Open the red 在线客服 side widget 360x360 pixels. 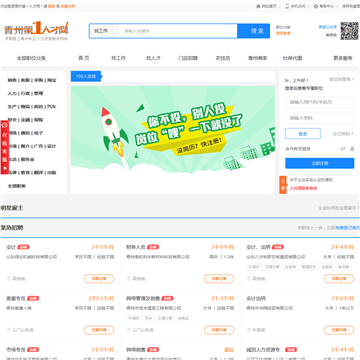5,147
